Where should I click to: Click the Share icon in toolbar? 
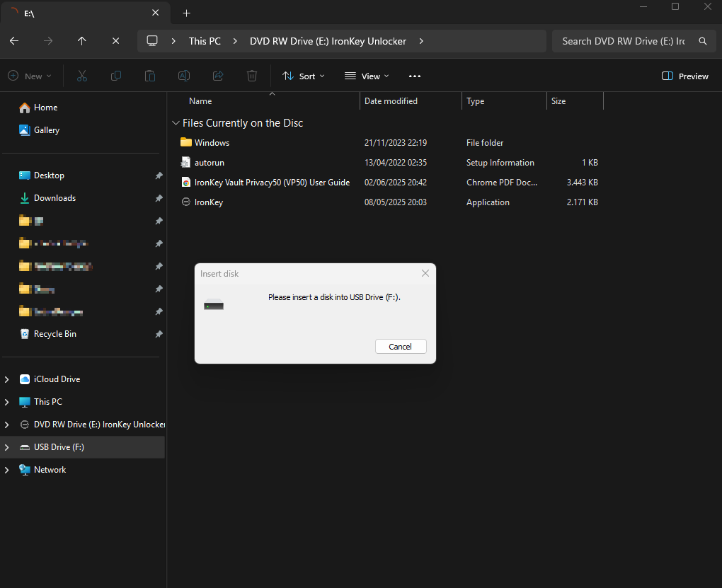coord(218,76)
